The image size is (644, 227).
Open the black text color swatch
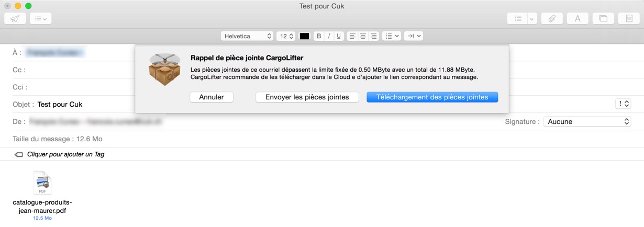point(304,36)
